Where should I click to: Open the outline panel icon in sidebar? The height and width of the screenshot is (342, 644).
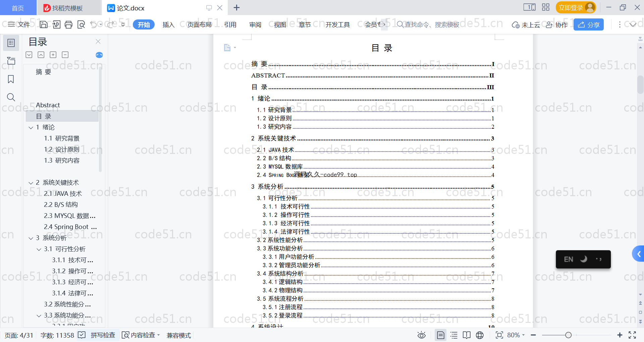11,43
